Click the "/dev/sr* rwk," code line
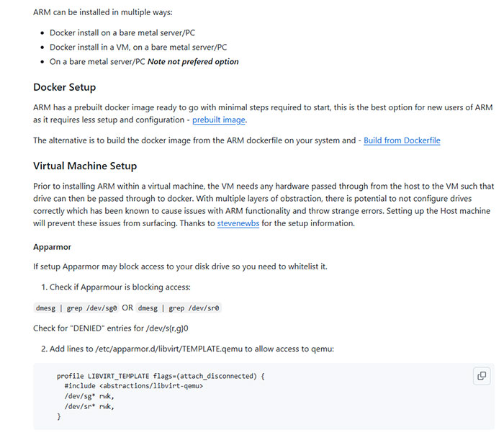This screenshot has width=504, height=435. click(89, 406)
